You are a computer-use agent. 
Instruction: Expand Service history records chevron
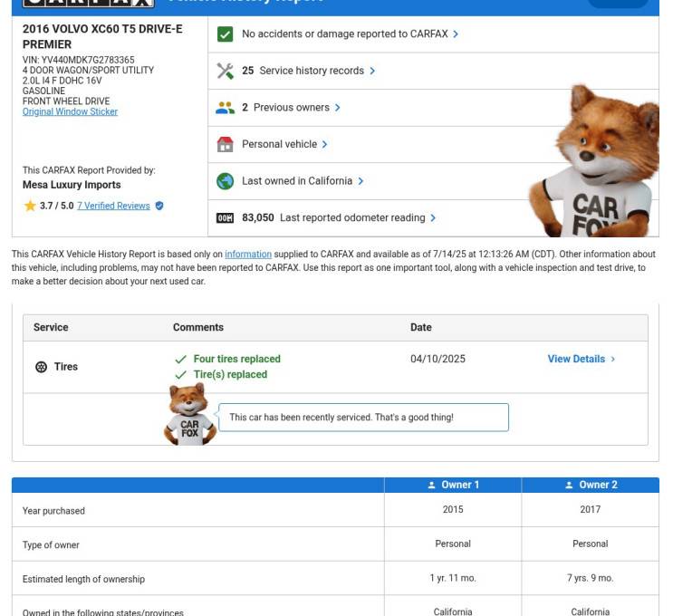[x=372, y=71]
